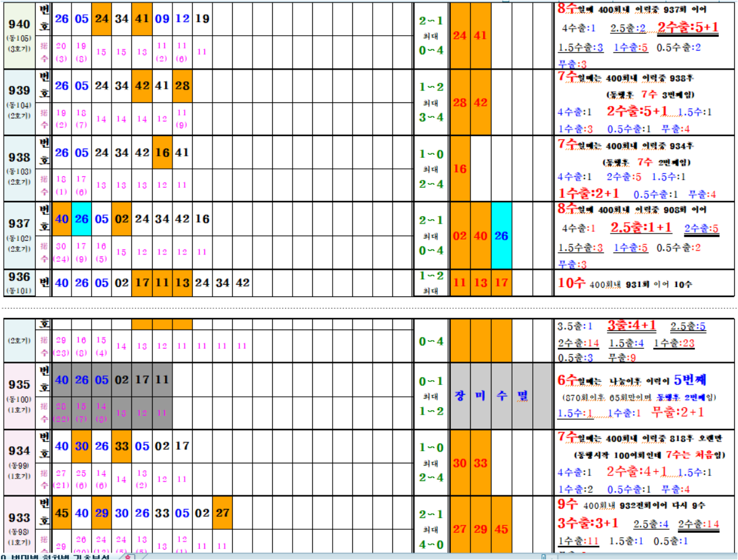The image size is (738, 560).
Task: Click cyan 26 cell in row 937 number list
Action: (82, 219)
